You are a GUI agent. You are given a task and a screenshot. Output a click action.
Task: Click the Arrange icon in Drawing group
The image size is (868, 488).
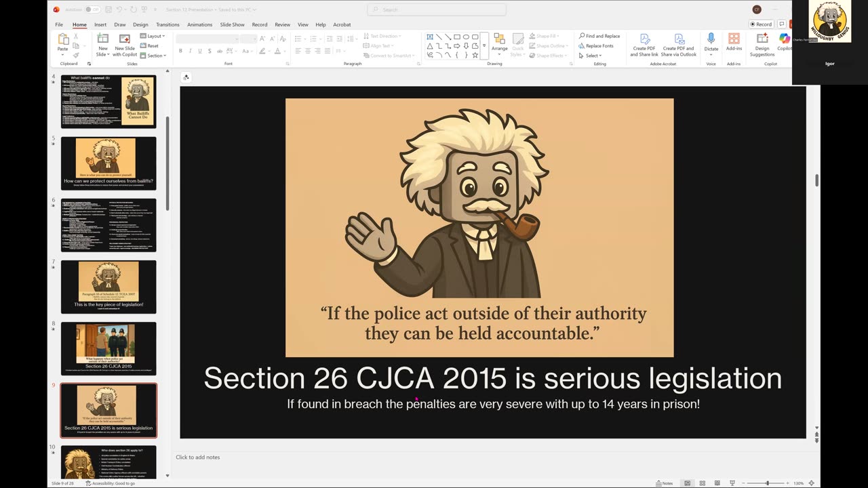(x=499, y=39)
